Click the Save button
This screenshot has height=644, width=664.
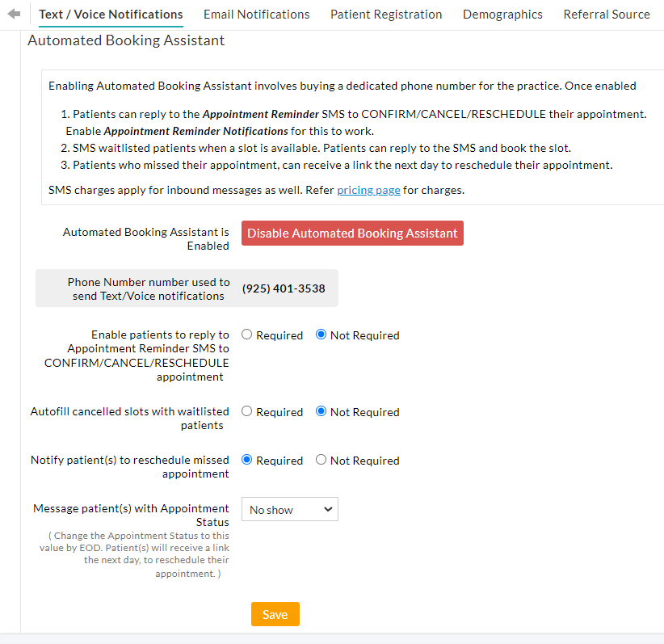tap(275, 614)
